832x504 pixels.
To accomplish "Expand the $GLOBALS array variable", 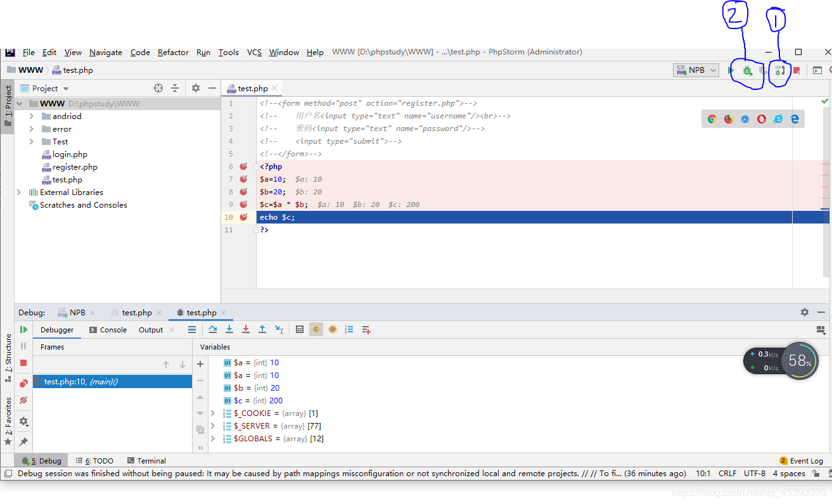I will pos(213,439).
